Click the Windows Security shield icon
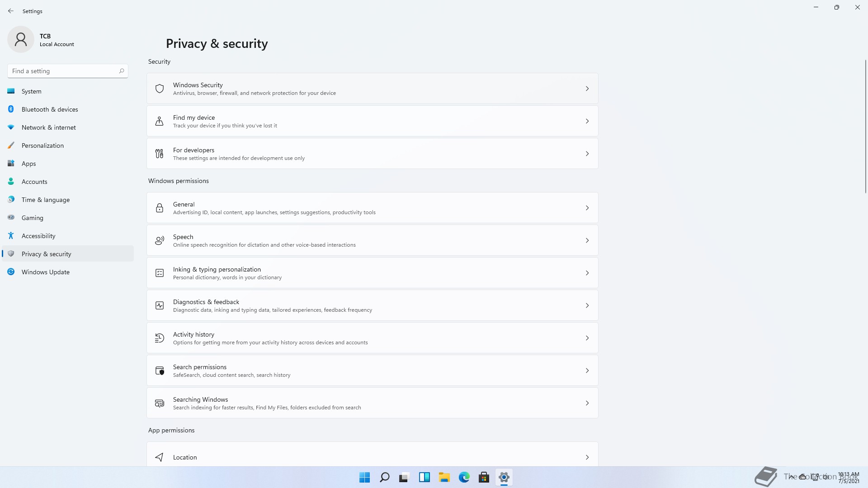The height and width of the screenshot is (488, 868). tap(160, 89)
